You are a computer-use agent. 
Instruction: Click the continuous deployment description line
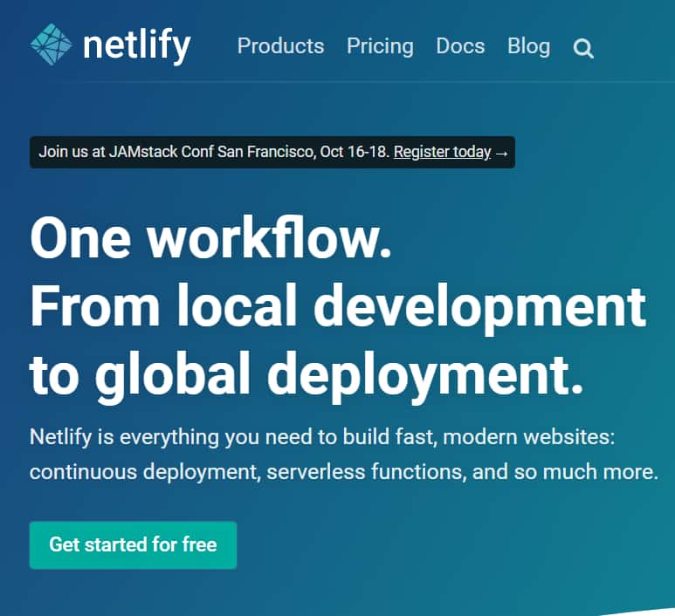[144, 473]
